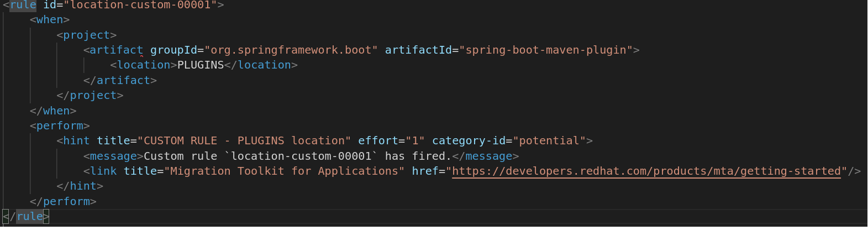The image size is (868, 230).
Task: Select the groupId value org.springframework.boot
Action: tap(291, 50)
